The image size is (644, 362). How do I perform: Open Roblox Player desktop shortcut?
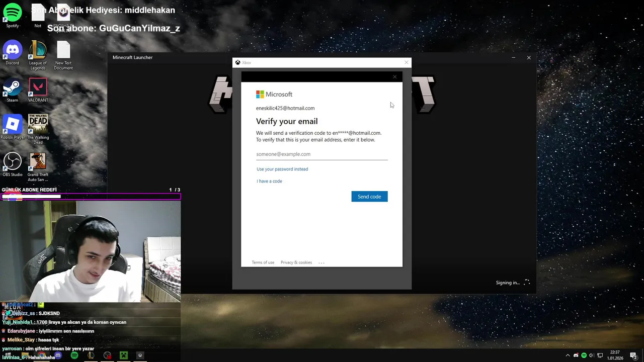coord(13,127)
